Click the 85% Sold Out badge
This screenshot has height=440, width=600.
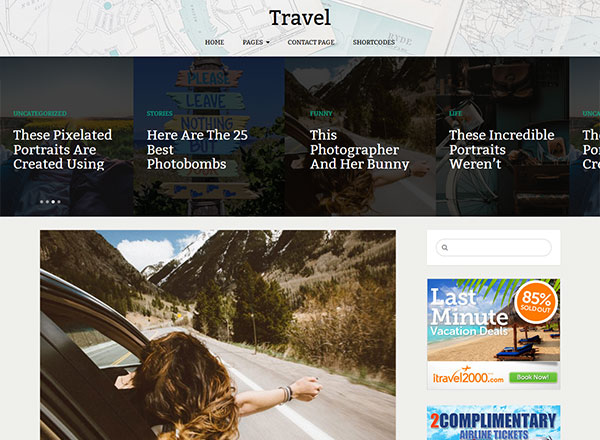536,301
